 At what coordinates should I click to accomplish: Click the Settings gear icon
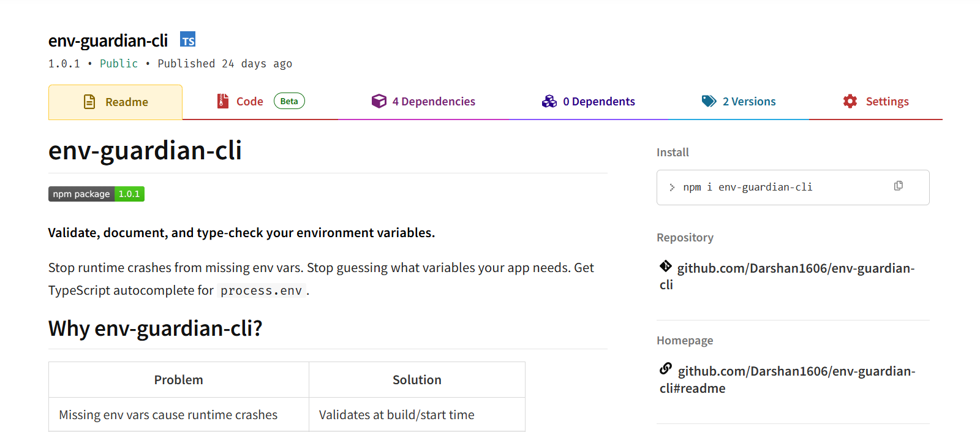pyautogui.click(x=850, y=101)
